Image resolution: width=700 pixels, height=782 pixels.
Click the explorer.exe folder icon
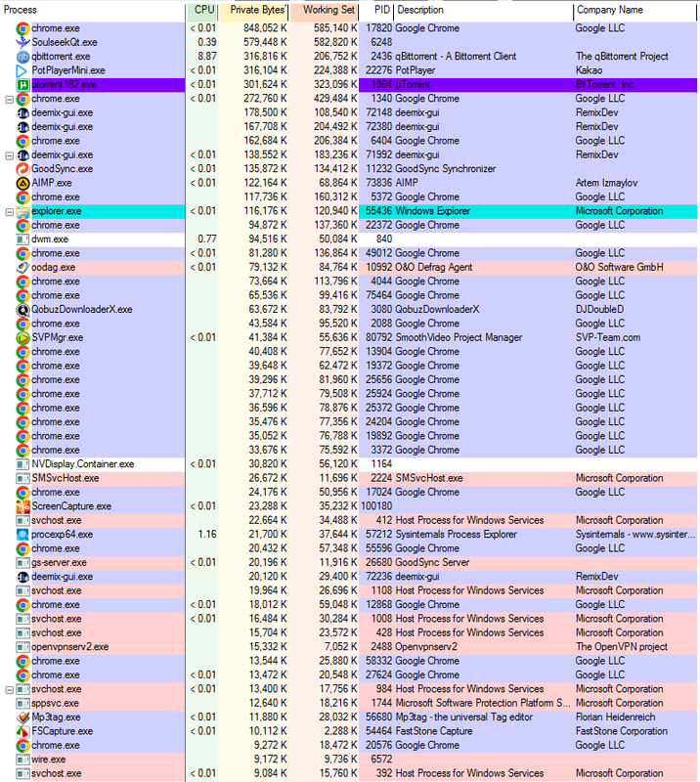pyautogui.click(x=22, y=211)
